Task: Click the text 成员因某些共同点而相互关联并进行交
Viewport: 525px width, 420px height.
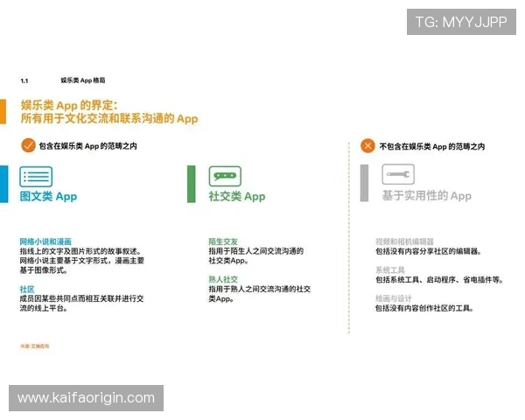Action: click(81, 298)
